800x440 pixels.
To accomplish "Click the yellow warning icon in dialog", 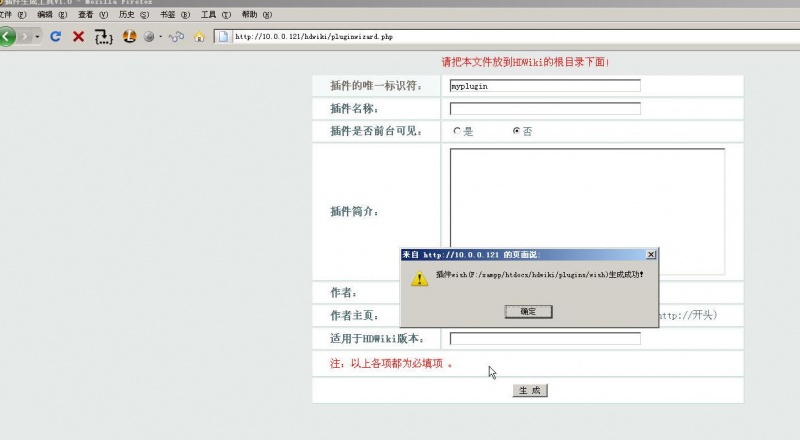I will click(x=419, y=278).
